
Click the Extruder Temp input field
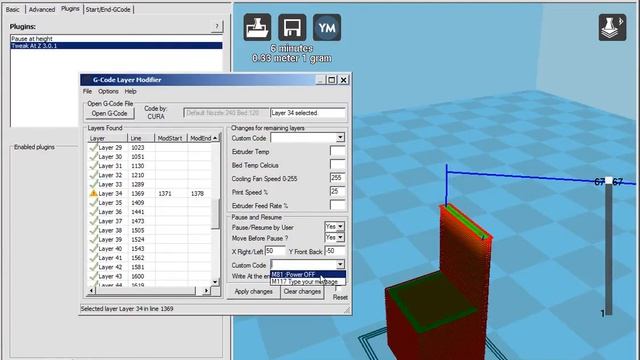pos(338,151)
